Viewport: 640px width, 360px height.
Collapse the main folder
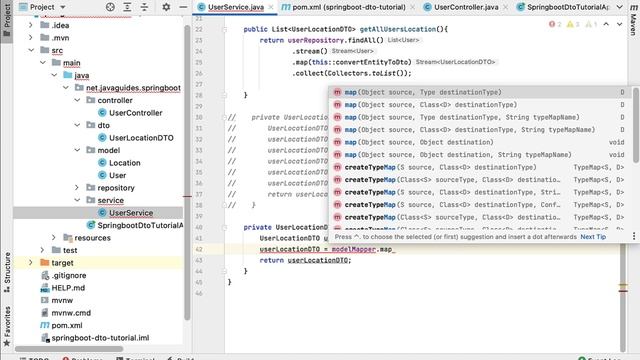coord(43,63)
